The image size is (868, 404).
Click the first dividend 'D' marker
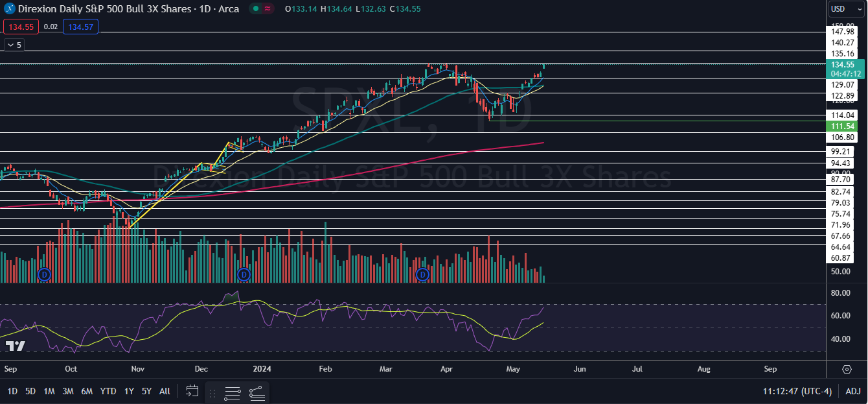[x=44, y=274]
